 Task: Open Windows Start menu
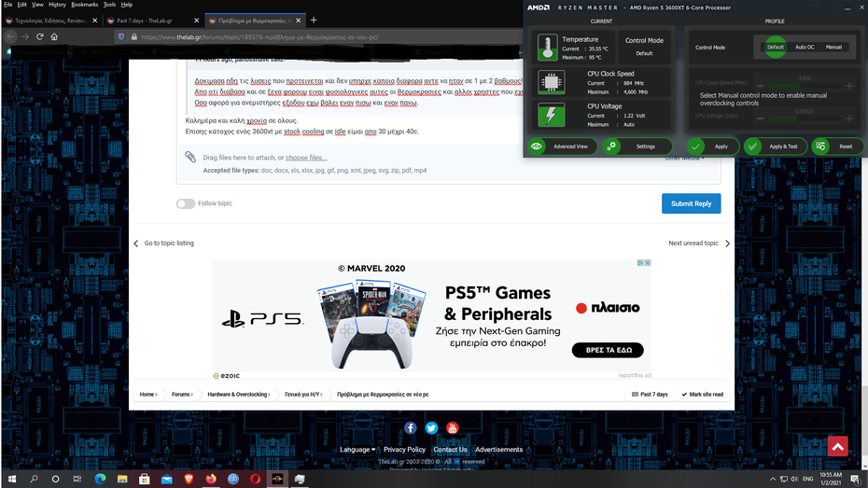click(11, 480)
